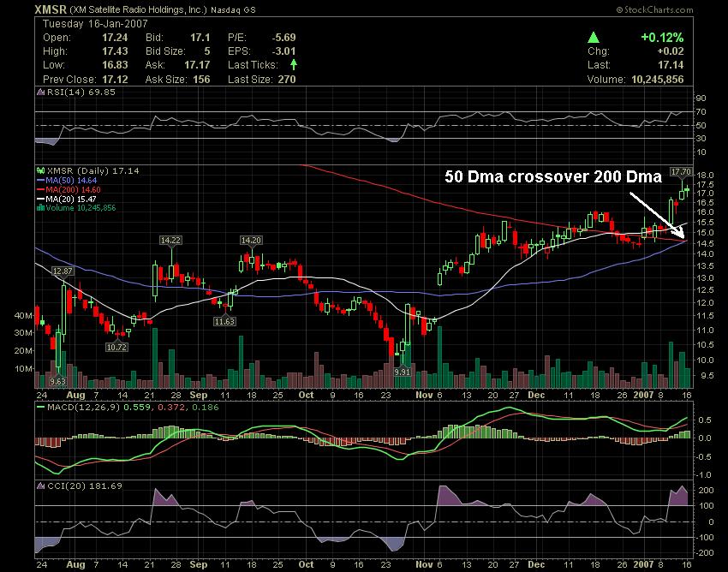
Task: Click the MA(50) 14.64 legend entry
Action: point(71,181)
